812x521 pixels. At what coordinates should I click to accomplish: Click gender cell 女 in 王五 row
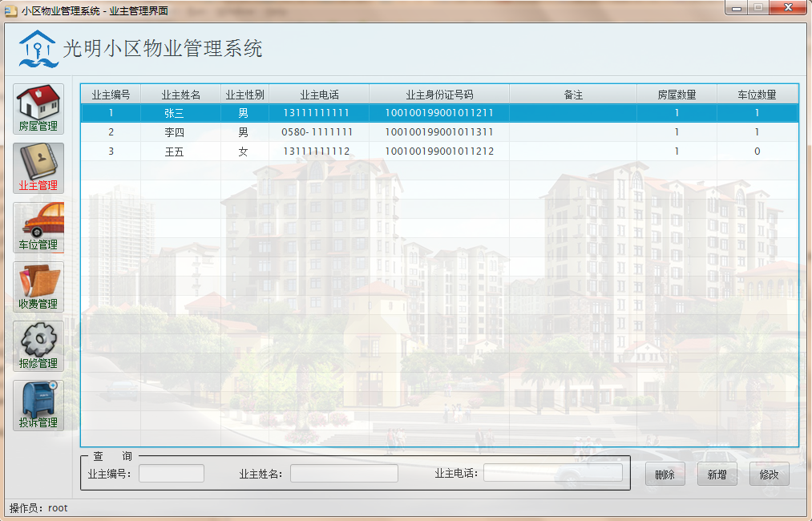245,151
